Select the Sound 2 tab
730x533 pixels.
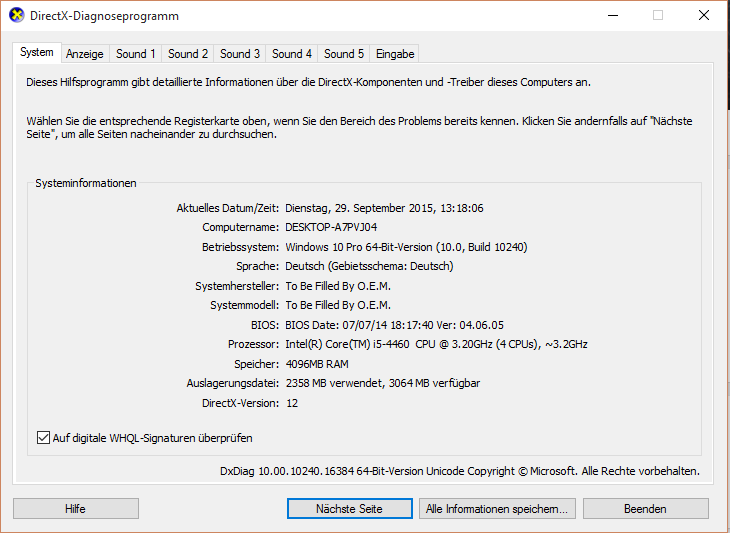188,54
